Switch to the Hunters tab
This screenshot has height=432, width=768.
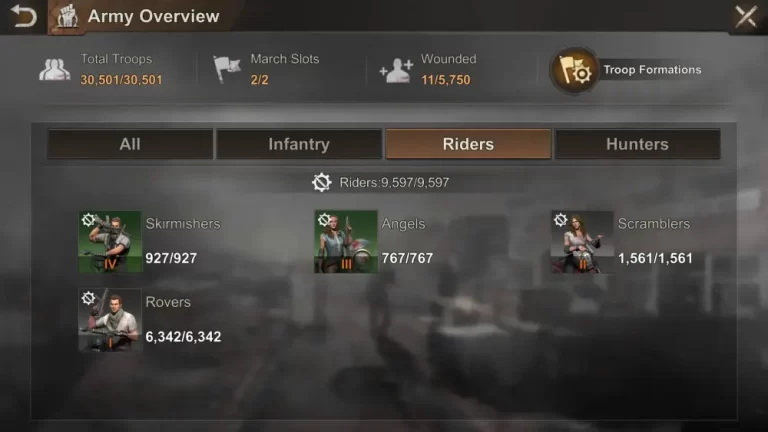(x=637, y=144)
